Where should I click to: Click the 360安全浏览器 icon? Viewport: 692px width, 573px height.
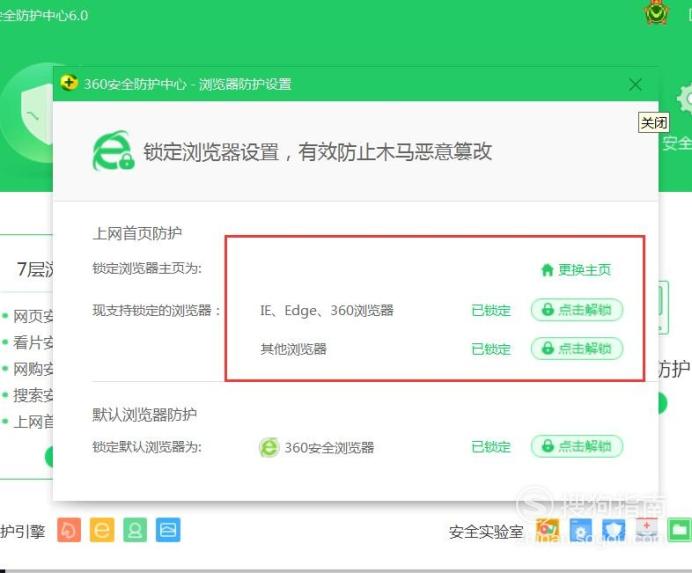268,447
